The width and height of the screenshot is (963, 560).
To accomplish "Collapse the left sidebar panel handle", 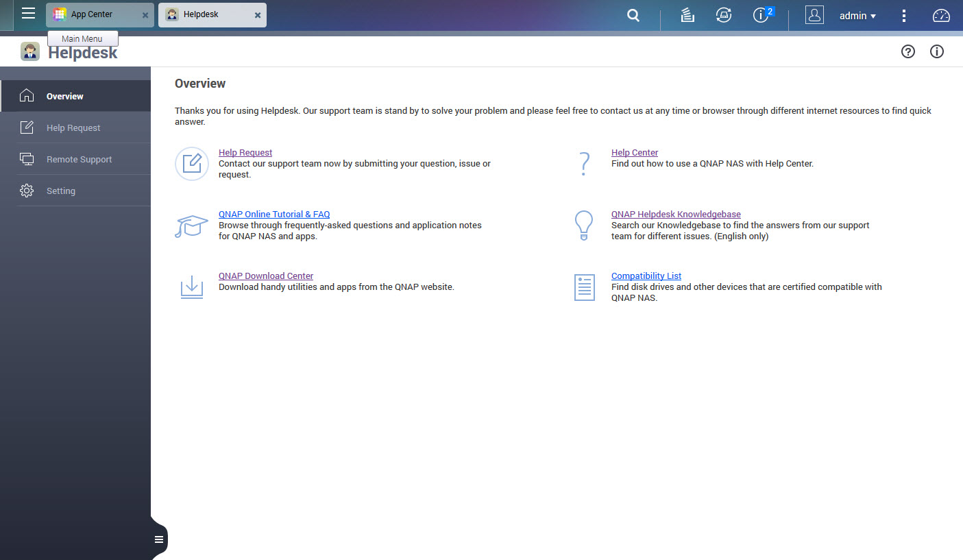I will coord(159,539).
